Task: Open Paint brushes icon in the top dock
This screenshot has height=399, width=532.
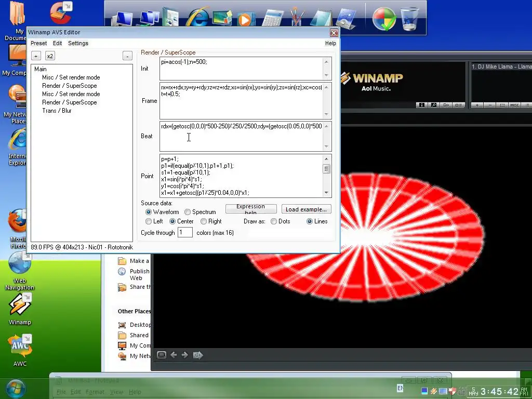Action: point(297,17)
